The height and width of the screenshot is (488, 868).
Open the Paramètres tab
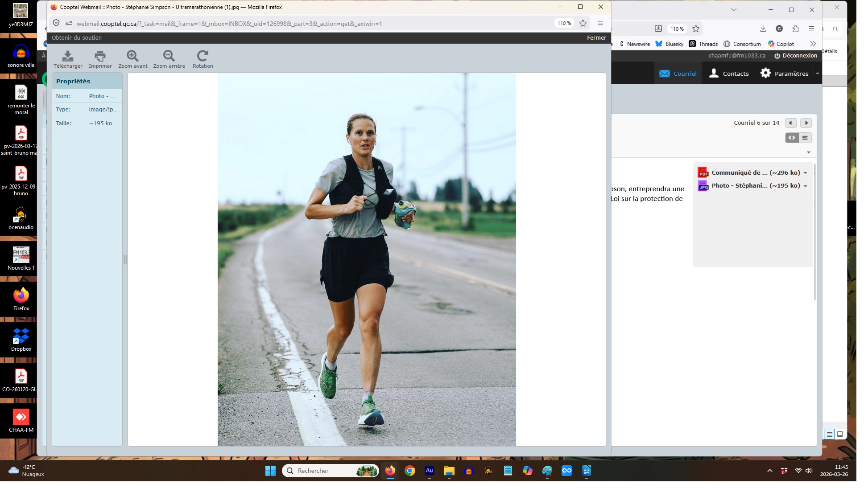click(x=785, y=74)
